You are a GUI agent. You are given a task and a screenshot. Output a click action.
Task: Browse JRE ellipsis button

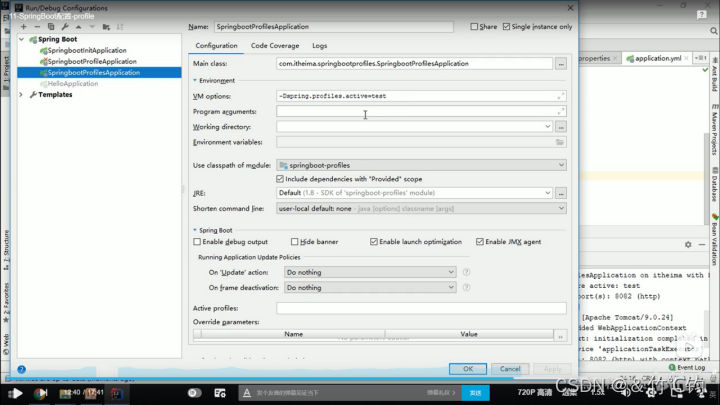(x=561, y=193)
